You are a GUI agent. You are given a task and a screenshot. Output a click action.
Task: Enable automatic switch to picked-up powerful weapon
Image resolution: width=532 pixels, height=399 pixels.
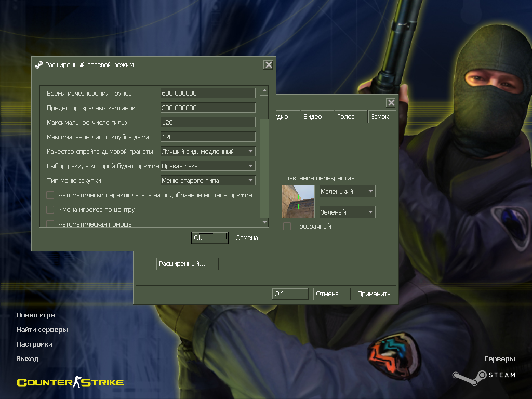(x=50, y=195)
